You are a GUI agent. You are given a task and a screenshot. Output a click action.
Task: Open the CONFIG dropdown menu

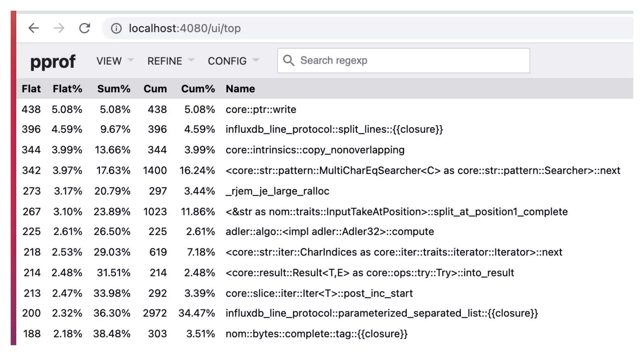[x=233, y=61]
